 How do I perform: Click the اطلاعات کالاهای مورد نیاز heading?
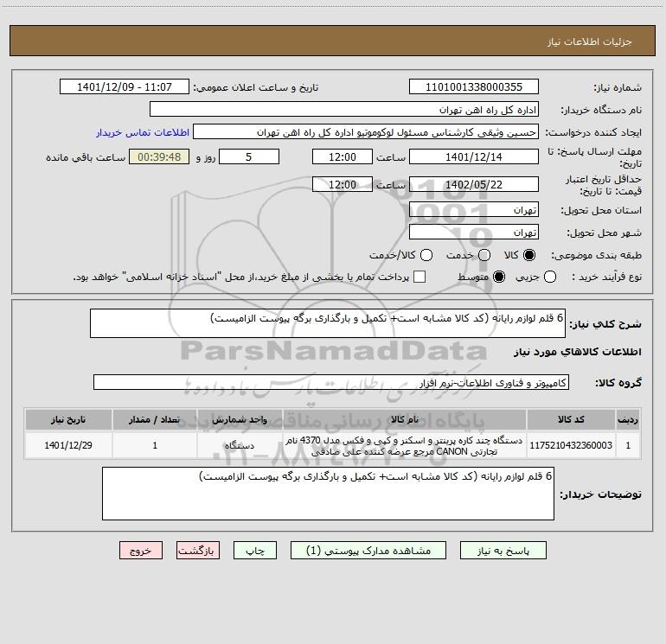coord(577,352)
